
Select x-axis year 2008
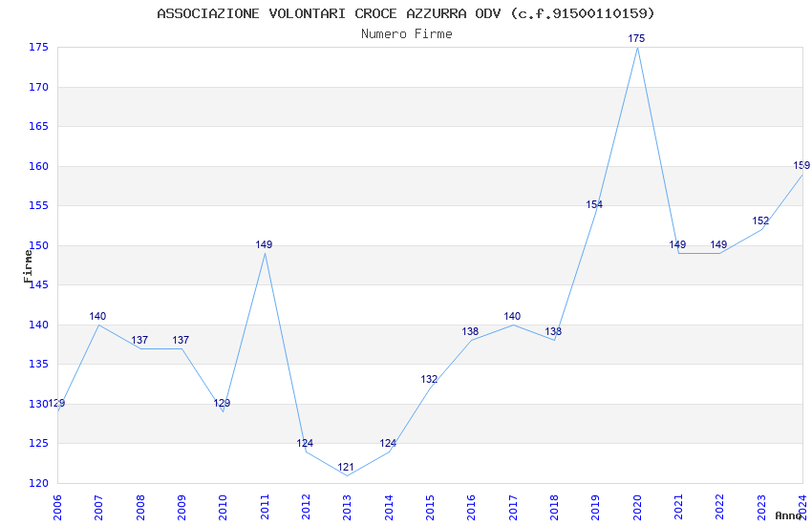[x=140, y=507]
